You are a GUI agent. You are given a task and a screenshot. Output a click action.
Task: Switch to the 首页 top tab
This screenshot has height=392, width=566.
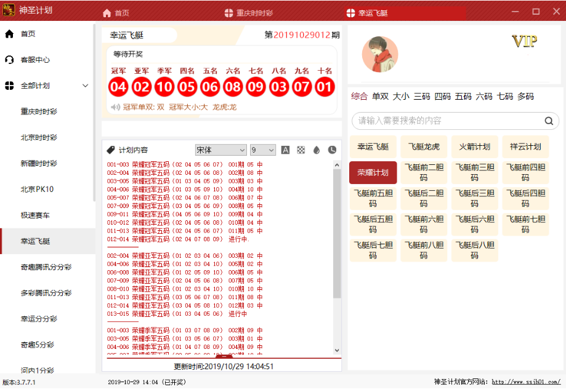coord(116,13)
